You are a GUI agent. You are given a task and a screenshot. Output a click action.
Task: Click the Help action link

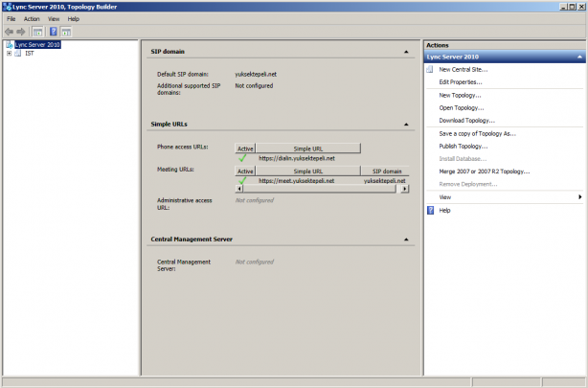(444, 210)
